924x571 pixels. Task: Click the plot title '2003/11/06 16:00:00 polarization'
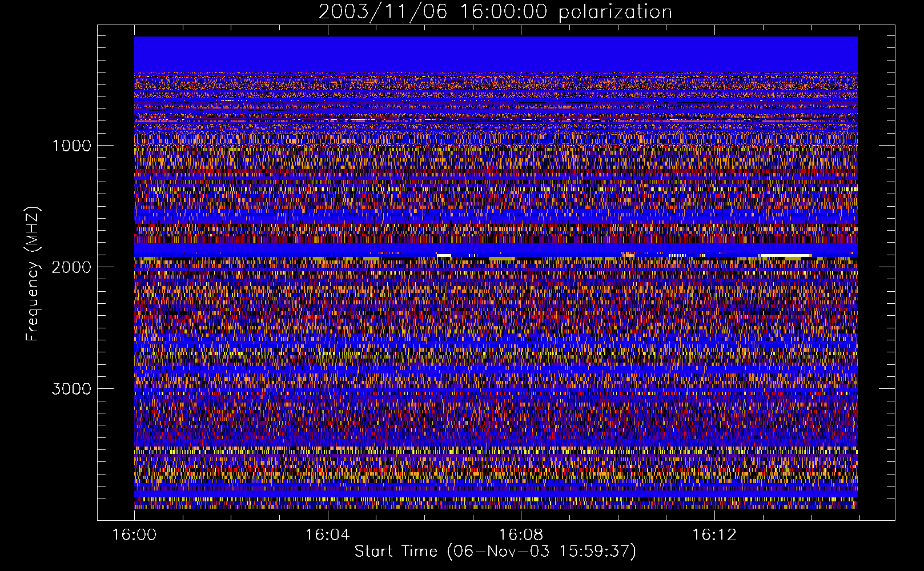495,11
